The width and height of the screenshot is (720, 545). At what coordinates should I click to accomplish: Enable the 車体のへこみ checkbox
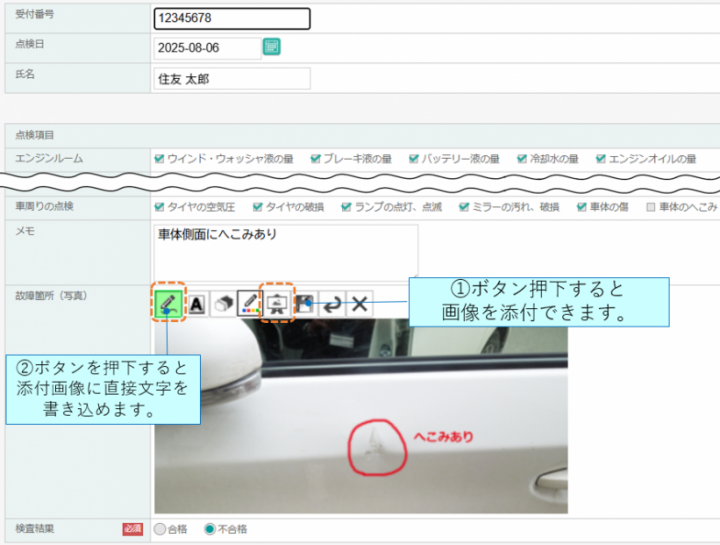pyautogui.click(x=650, y=207)
